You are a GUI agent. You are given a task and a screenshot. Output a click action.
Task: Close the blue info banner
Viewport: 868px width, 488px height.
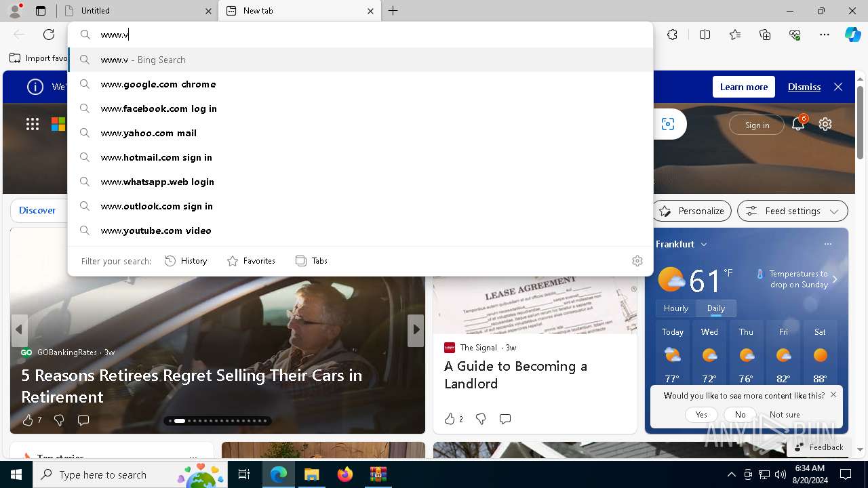pos(838,87)
